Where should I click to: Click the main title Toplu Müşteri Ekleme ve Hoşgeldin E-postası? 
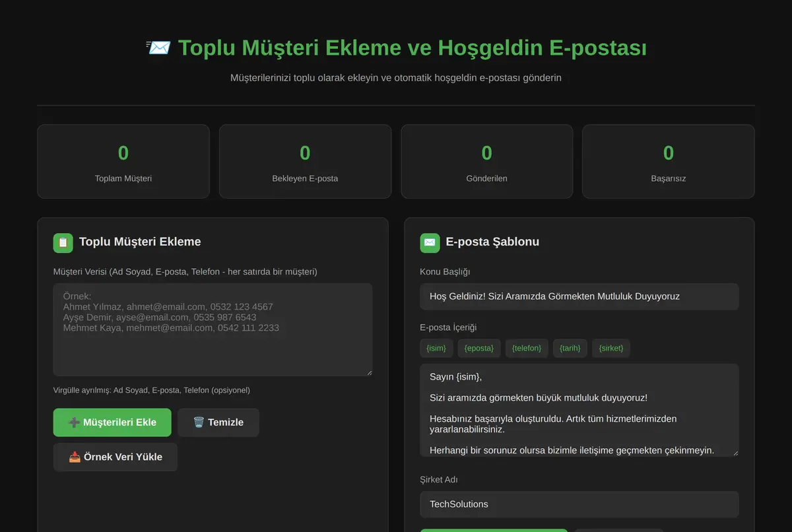coord(412,48)
